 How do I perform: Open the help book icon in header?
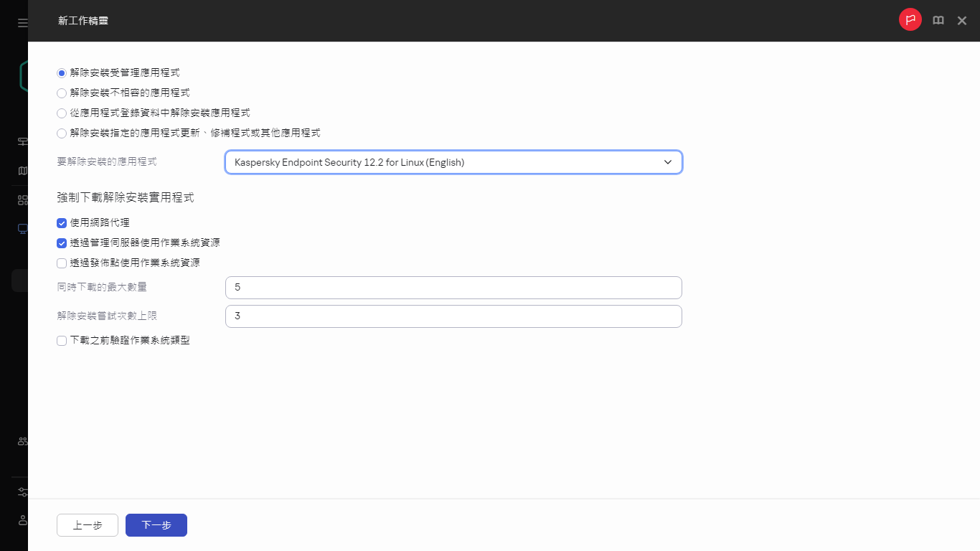click(938, 21)
